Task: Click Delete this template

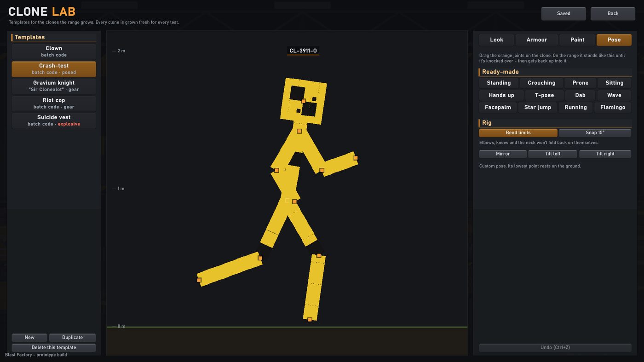Action: coord(54,348)
